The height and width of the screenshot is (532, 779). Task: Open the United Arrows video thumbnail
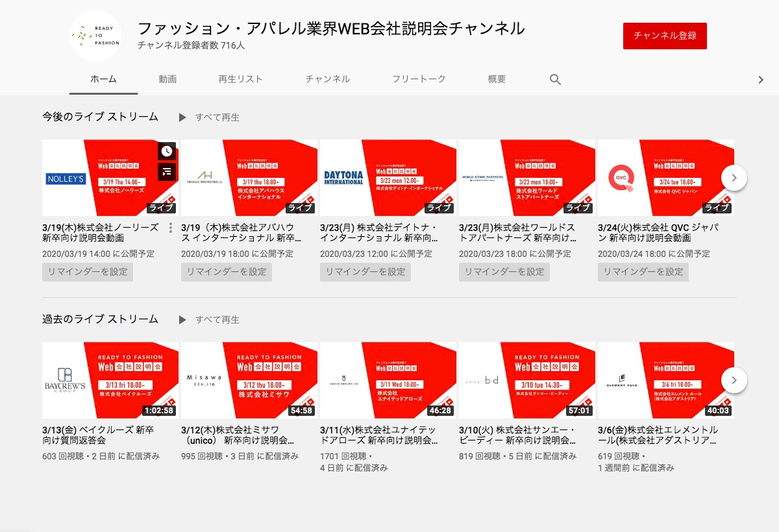click(388, 380)
